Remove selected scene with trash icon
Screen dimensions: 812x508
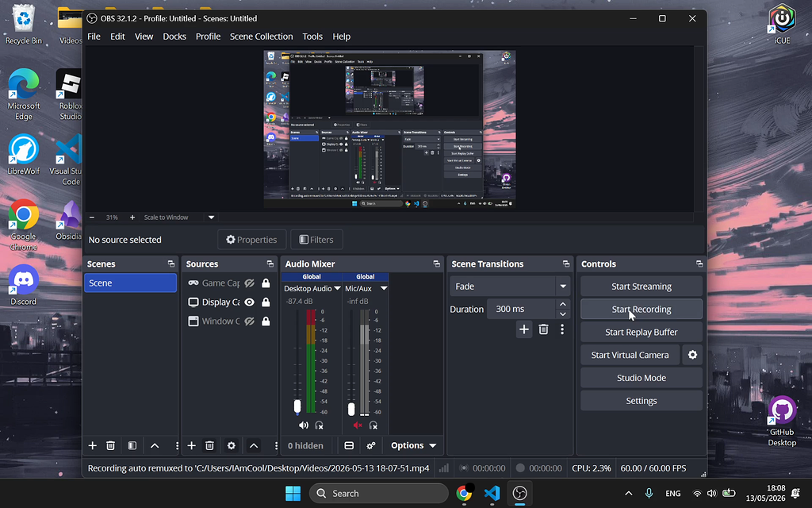pos(110,446)
